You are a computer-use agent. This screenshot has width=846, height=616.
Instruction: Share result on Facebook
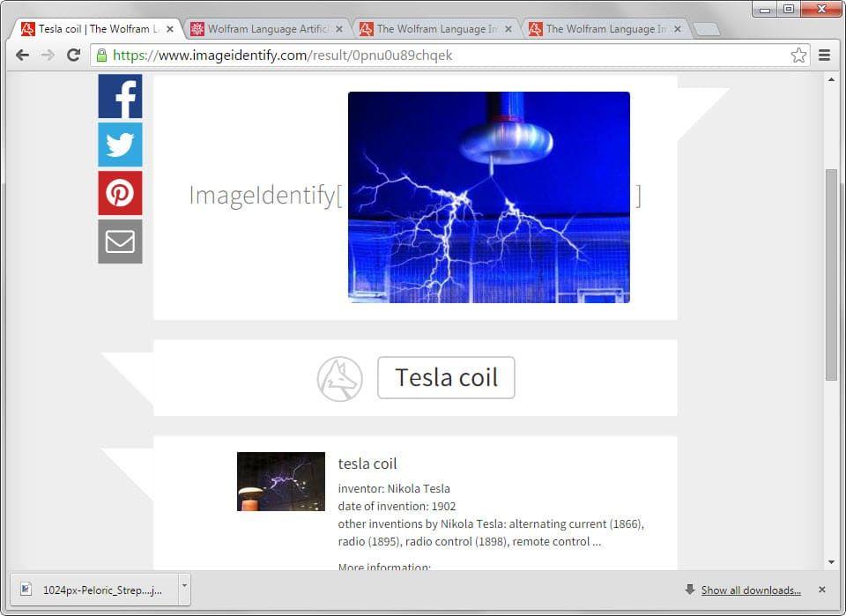pyautogui.click(x=120, y=96)
